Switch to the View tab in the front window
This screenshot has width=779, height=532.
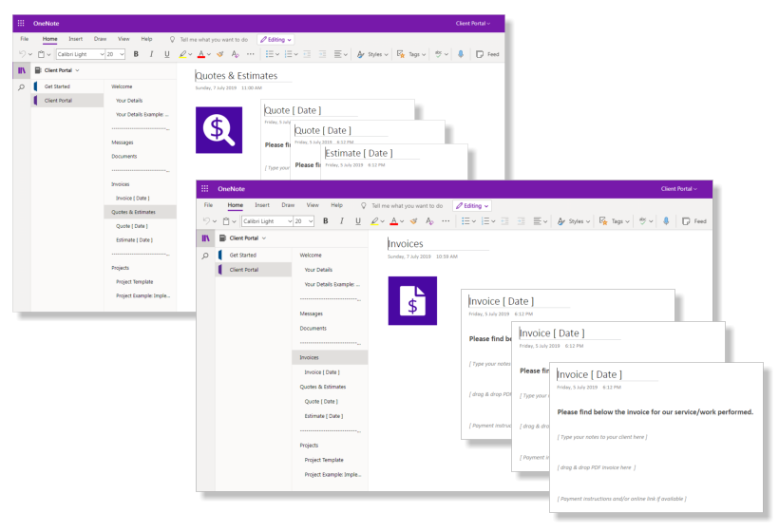tap(313, 205)
